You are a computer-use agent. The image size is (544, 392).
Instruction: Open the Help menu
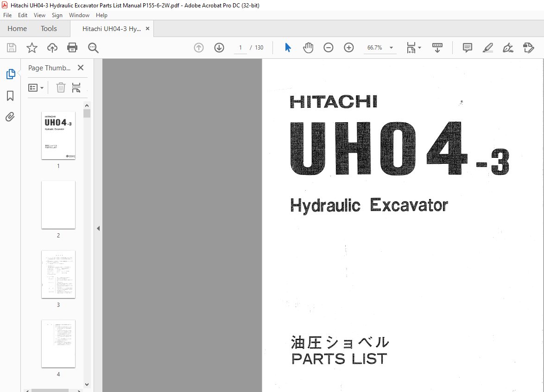(101, 15)
